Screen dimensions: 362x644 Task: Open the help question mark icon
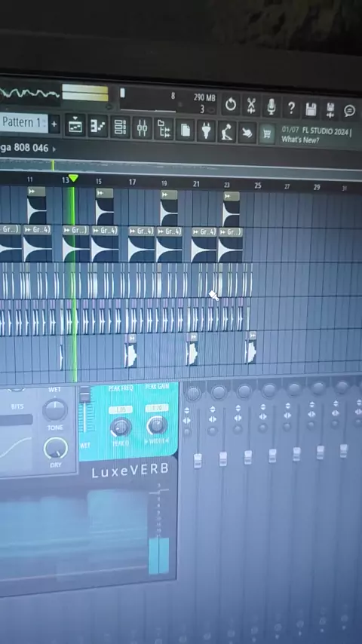291,108
